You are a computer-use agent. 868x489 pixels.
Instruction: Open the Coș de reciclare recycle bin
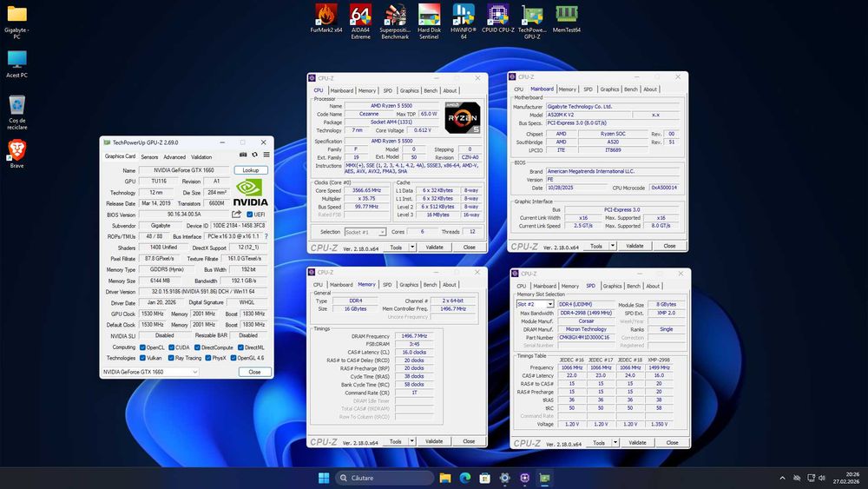click(x=16, y=112)
